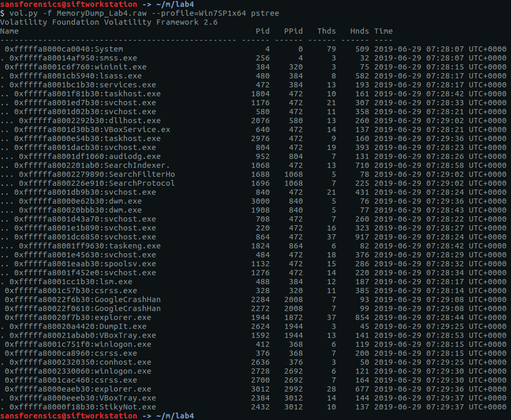The height and width of the screenshot is (420, 511).
Task: Select the DumpIt.exe process entry
Action: [78, 326]
